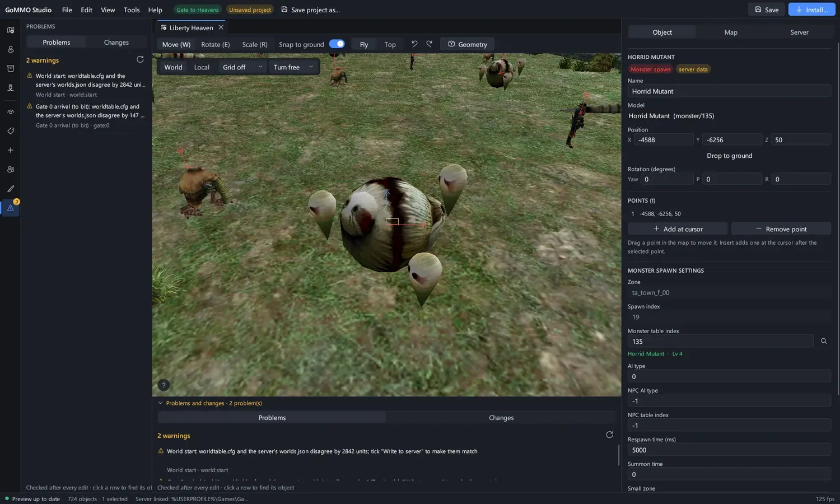
Task: Click the Install button
Action: 812,10
